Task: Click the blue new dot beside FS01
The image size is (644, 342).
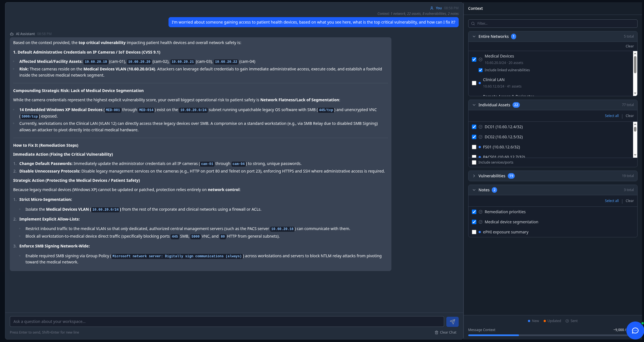Action: coord(480,147)
